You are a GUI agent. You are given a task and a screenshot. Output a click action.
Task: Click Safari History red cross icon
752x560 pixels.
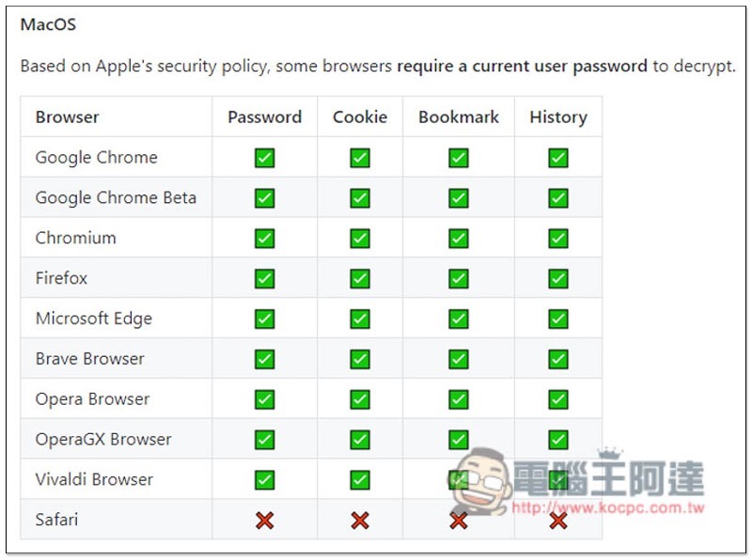(558, 521)
